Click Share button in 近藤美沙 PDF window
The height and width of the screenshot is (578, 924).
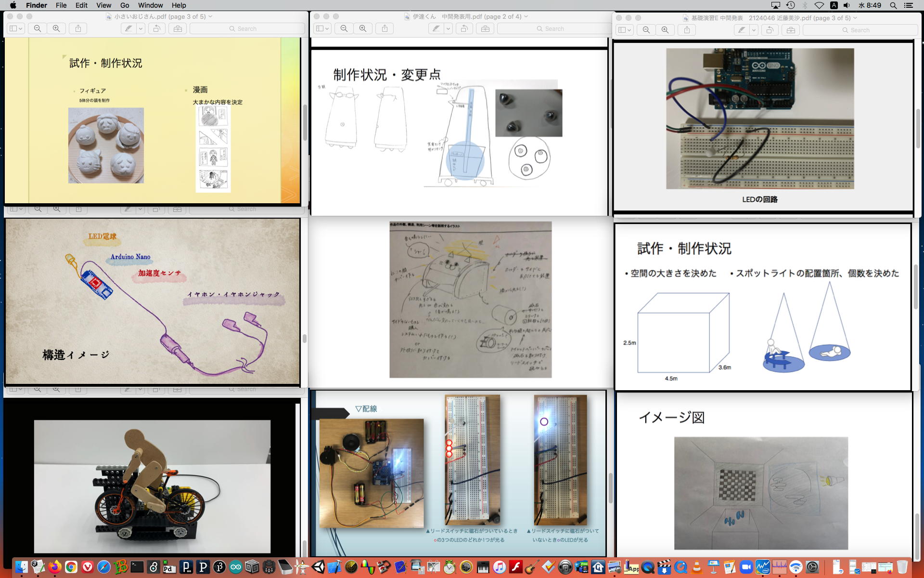(687, 30)
